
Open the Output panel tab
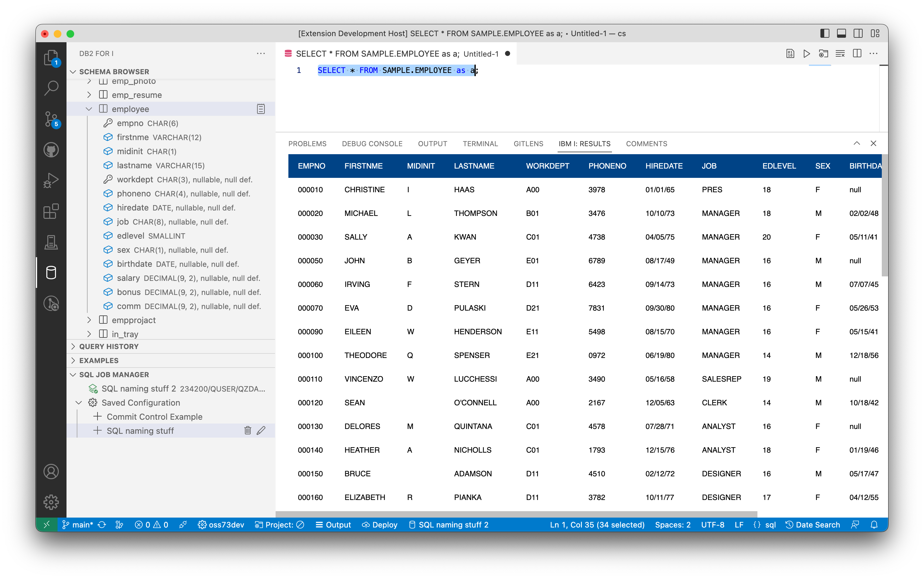coord(432,144)
